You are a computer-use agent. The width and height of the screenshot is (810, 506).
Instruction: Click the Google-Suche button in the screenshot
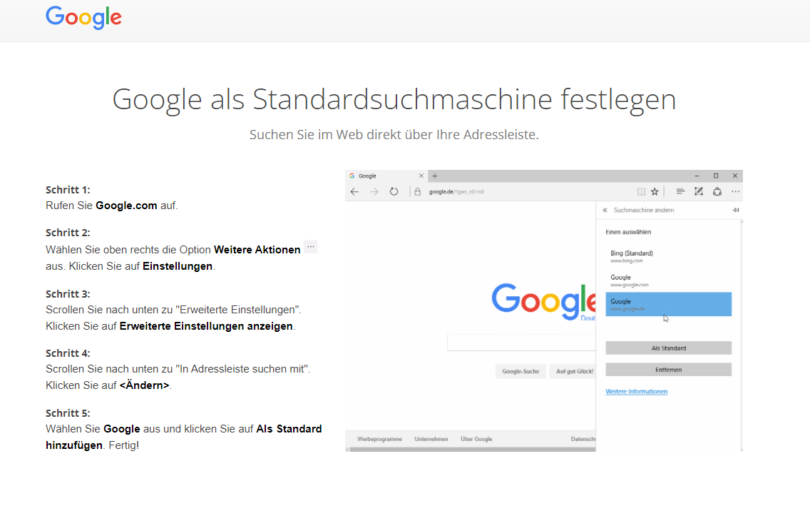(521, 371)
